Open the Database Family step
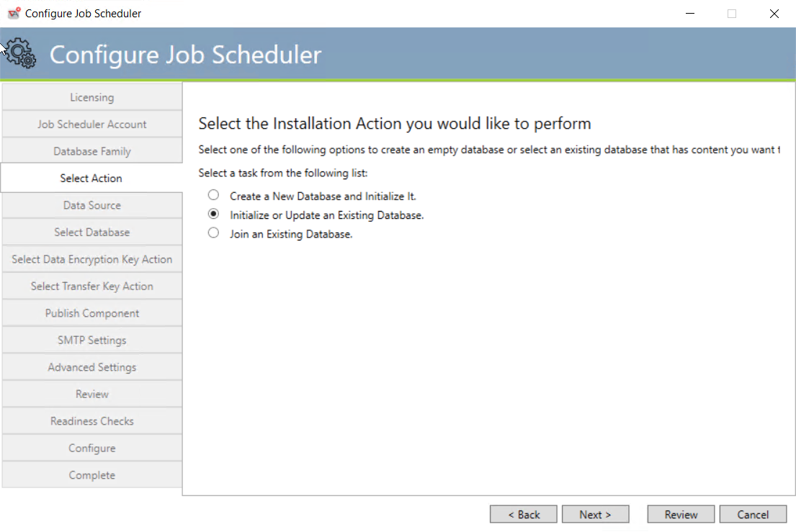 click(x=91, y=150)
